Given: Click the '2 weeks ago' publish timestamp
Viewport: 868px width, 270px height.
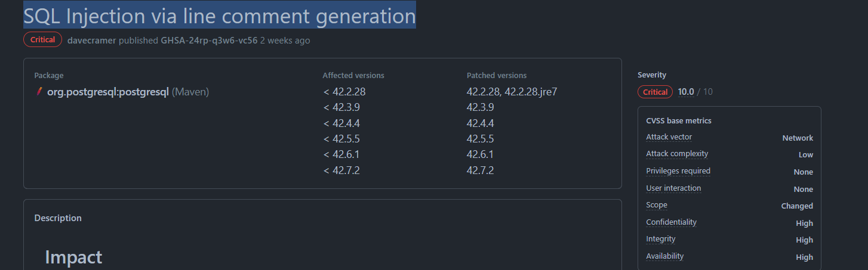Looking at the screenshot, I should pyautogui.click(x=285, y=41).
